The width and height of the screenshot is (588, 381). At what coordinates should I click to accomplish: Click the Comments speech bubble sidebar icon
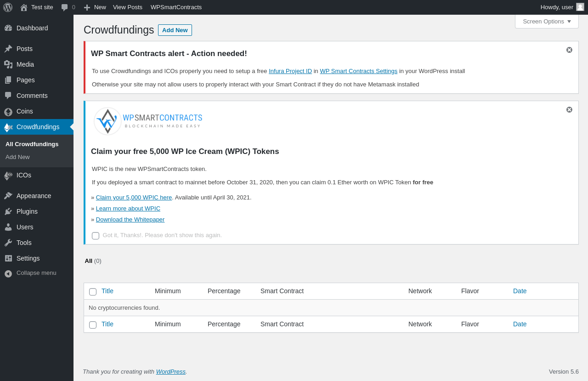coord(8,96)
